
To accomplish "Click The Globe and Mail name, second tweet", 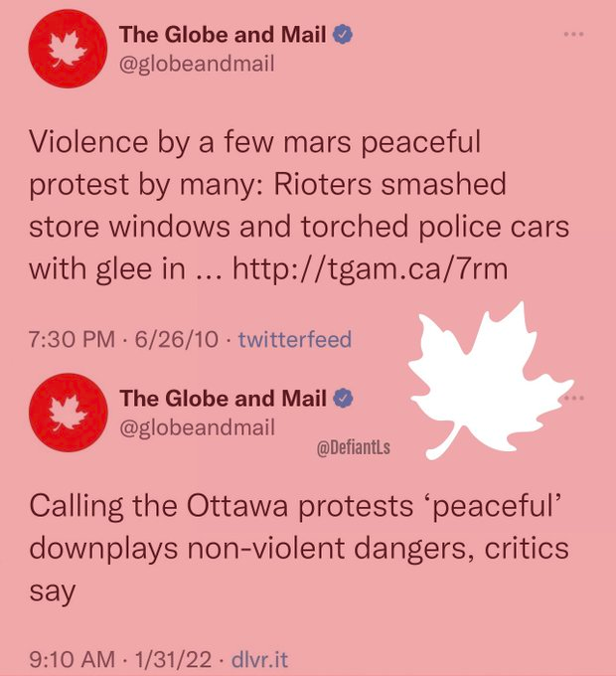I will click(x=224, y=399).
